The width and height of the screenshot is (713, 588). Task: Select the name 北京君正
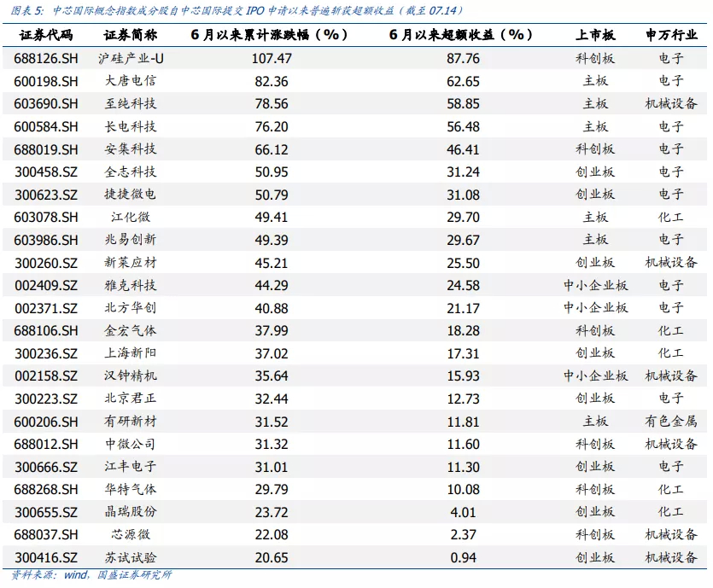coord(131,399)
